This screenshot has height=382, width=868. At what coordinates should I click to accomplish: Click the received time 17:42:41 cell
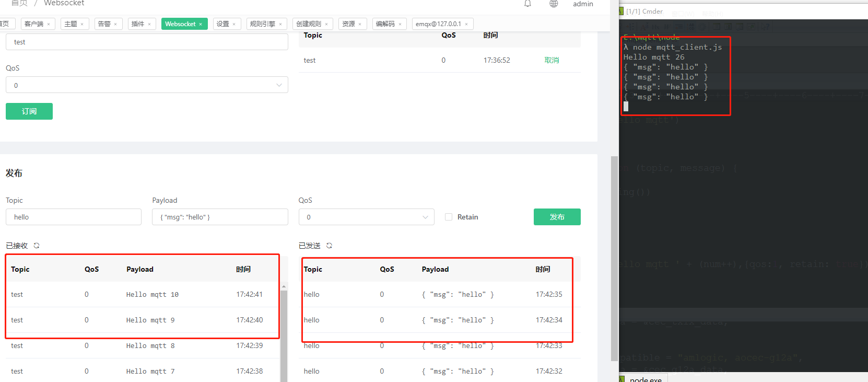pos(249,295)
